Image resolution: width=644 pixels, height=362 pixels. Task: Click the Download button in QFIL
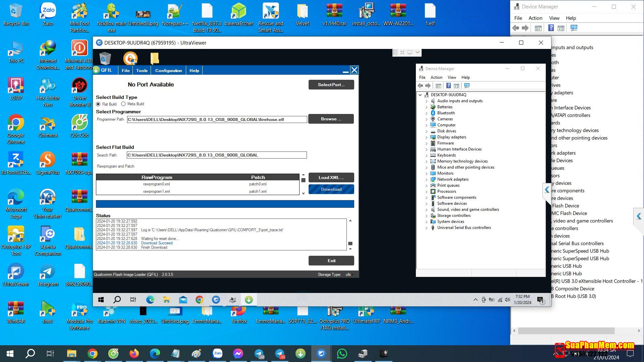tap(331, 189)
